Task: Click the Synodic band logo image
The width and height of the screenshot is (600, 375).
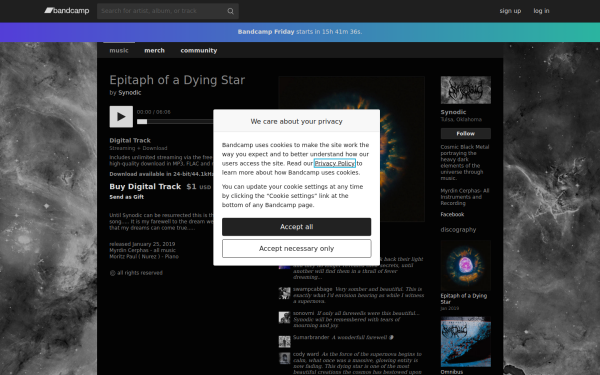Action: 466,90
